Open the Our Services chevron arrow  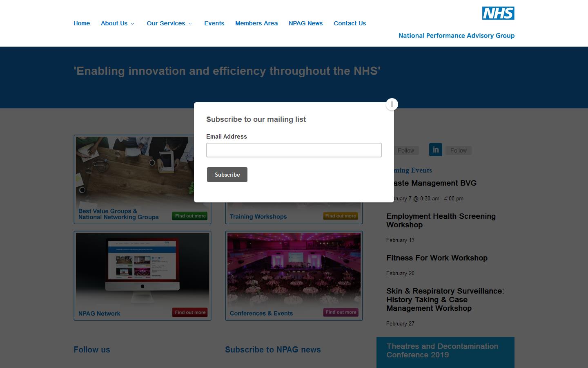click(x=190, y=24)
